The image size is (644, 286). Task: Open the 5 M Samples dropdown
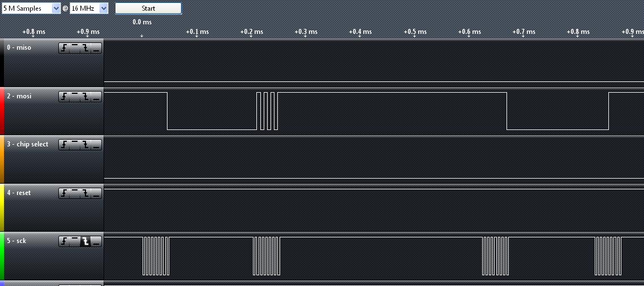coord(31,8)
